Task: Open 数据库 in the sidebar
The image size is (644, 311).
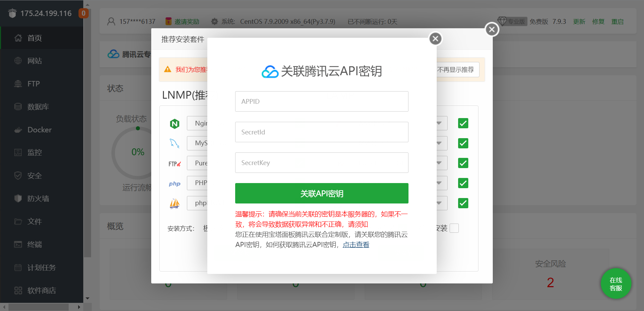Action: tap(41, 107)
